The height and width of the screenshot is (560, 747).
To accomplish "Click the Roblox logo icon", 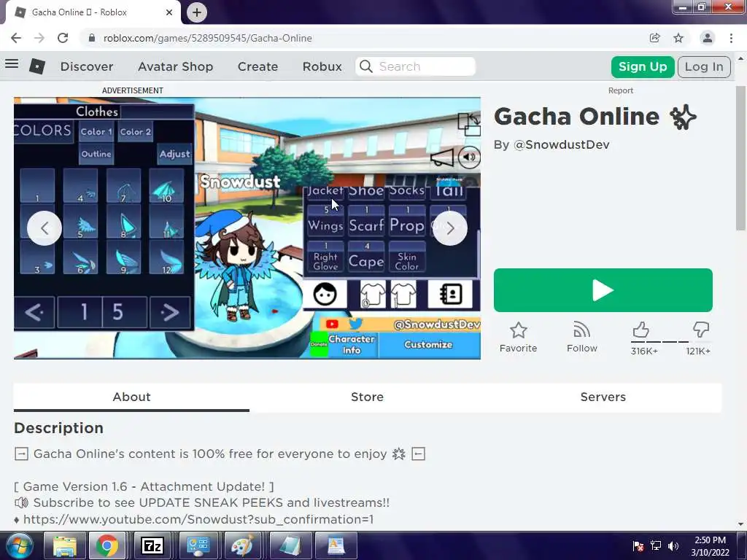I will pos(36,66).
